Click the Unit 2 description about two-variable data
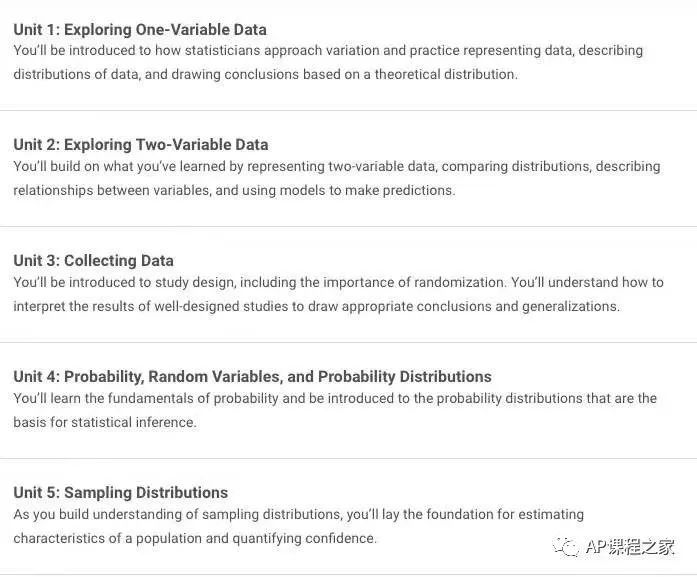 (337, 178)
